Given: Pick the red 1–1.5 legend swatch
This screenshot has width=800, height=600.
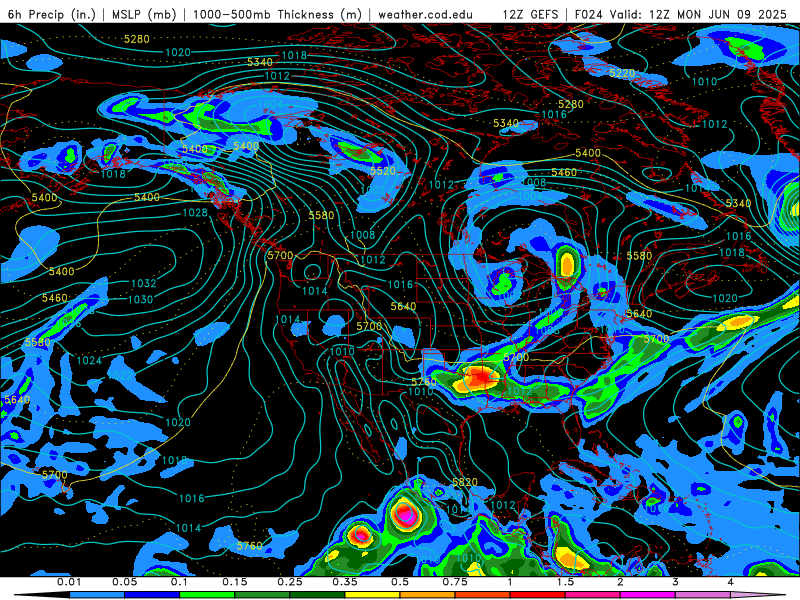Looking at the screenshot, I should (538, 595).
